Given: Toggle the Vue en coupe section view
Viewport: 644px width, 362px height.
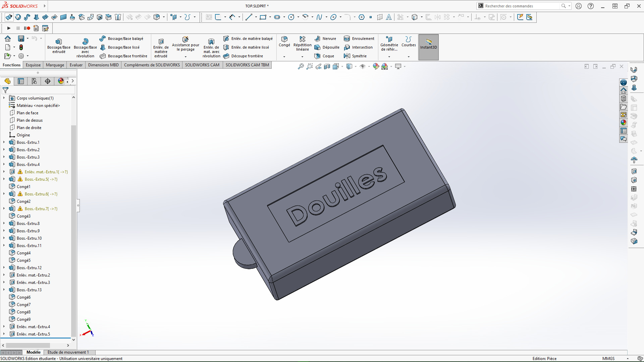Looking at the screenshot, I should pos(327,66).
